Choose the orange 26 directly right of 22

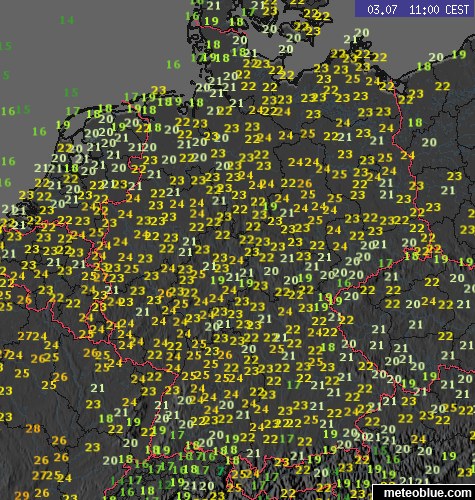pos(305,183)
